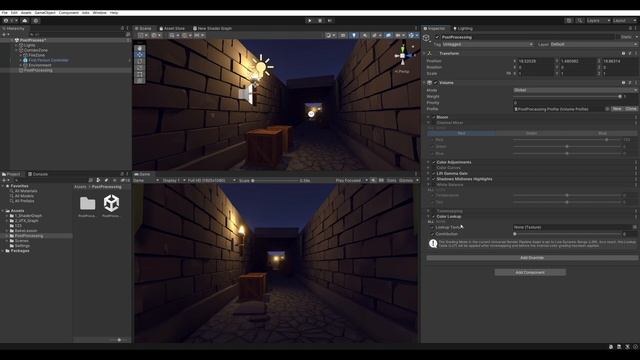
Task: Open the Volume Mode dropdown set to Global
Action: 575,90
